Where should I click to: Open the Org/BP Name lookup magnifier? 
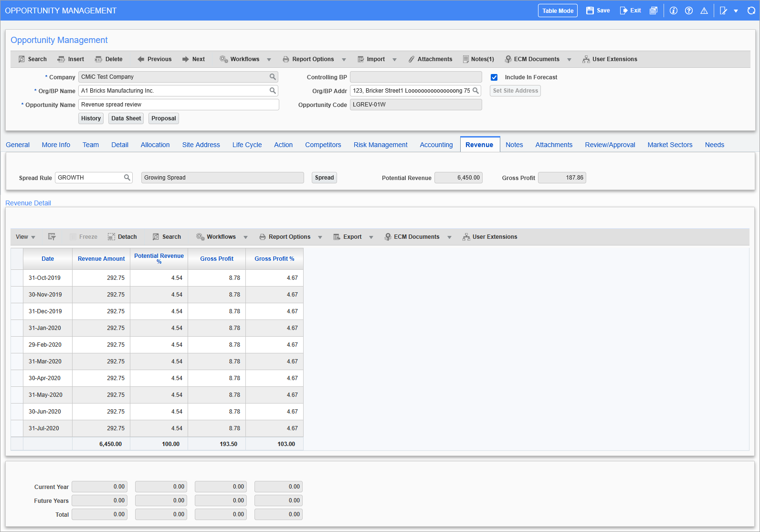[273, 91]
